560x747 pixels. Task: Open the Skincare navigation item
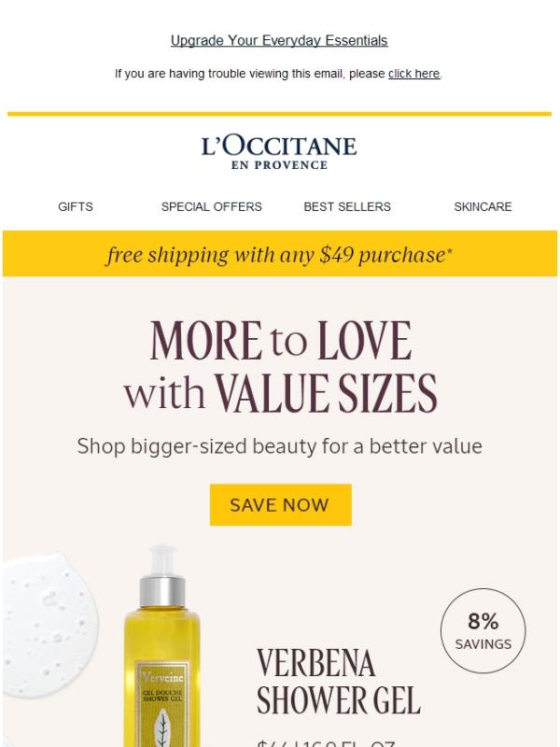tap(483, 206)
